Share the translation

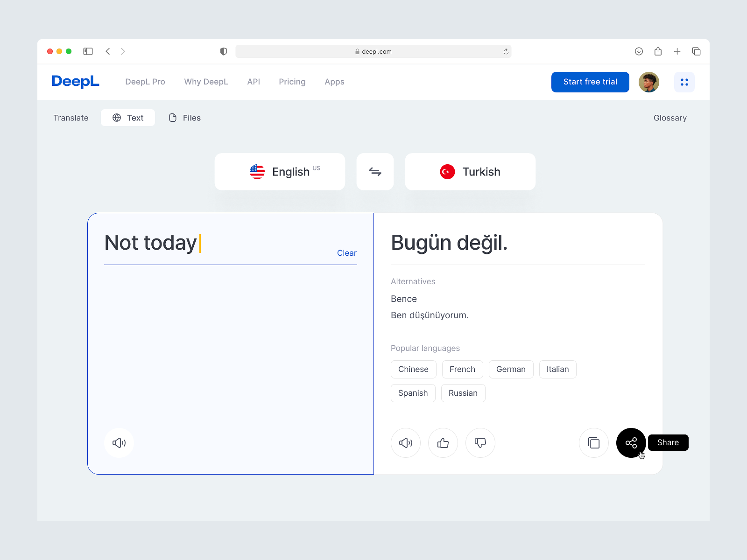631,443
